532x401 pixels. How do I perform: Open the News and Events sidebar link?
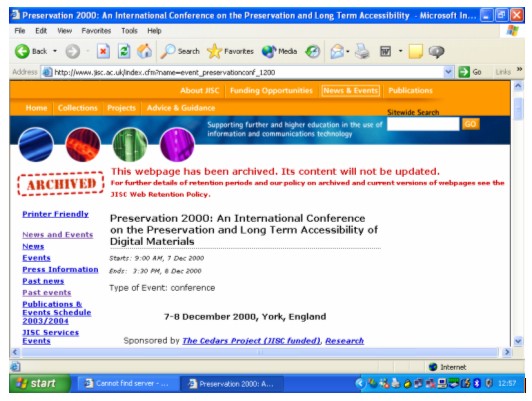[58, 235]
